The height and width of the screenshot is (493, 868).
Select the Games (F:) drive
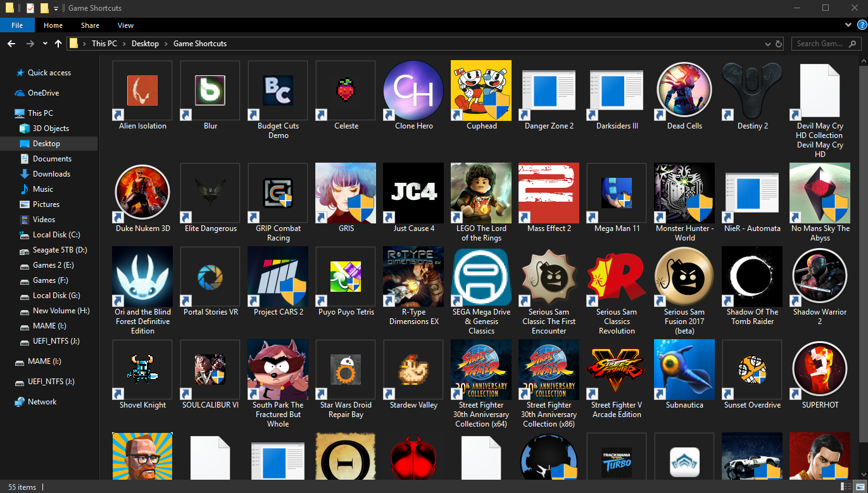50,280
